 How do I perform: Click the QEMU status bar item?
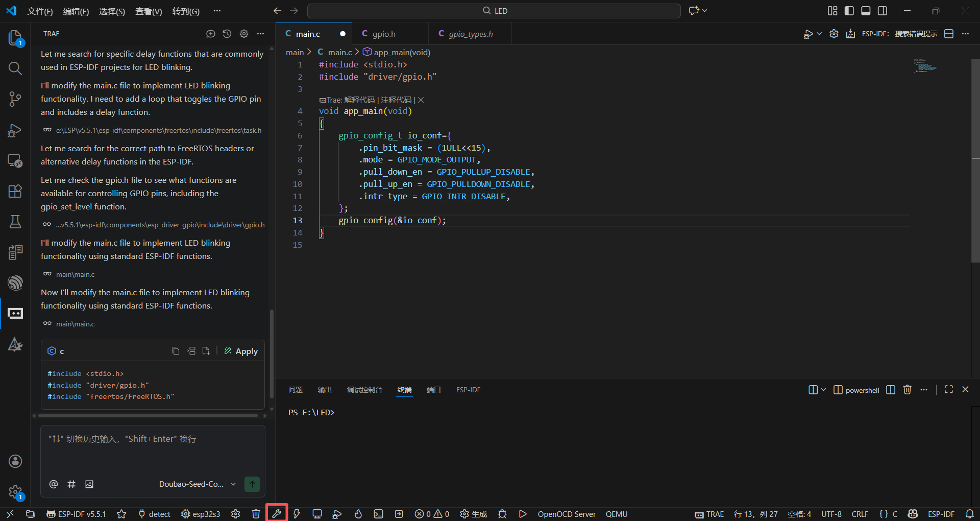tap(617, 514)
